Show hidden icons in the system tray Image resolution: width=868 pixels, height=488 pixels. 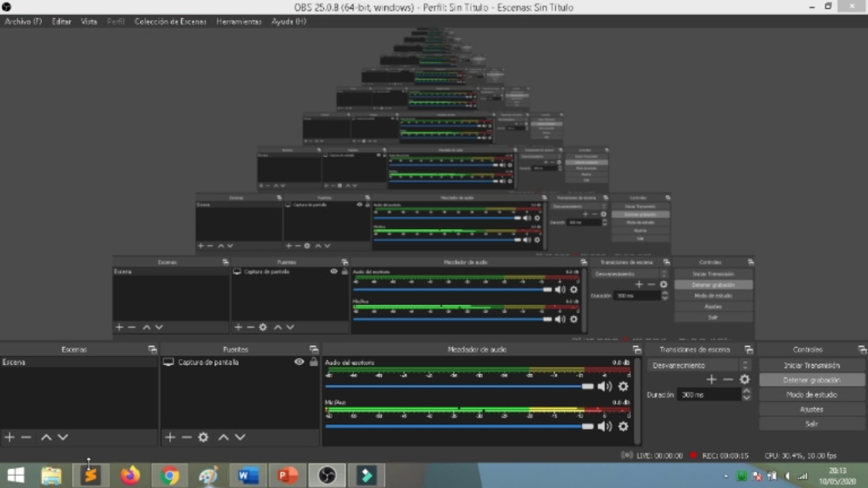(726, 476)
